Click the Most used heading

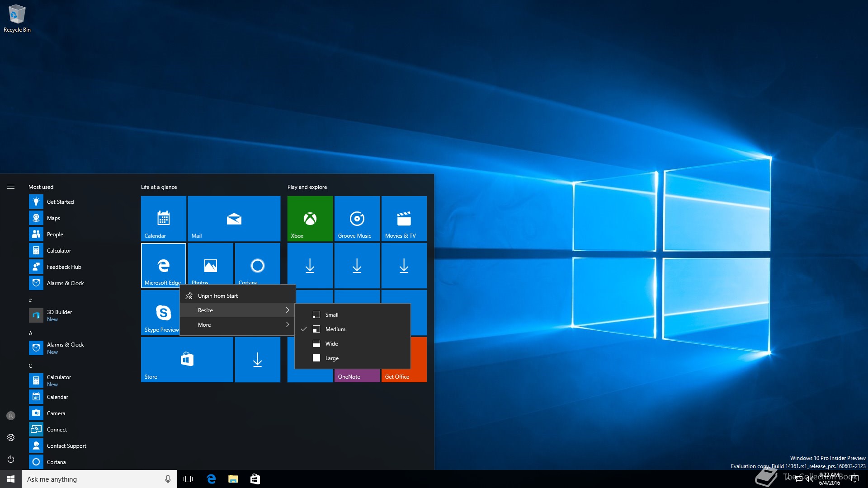click(x=41, y=187)
